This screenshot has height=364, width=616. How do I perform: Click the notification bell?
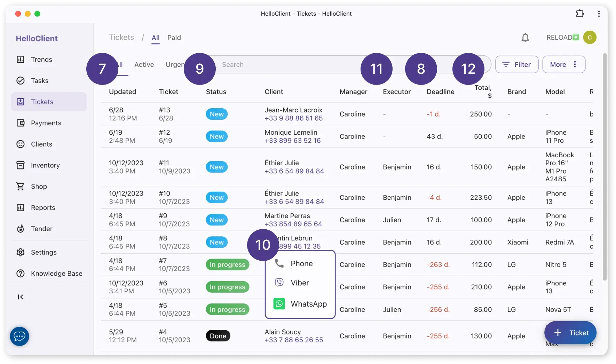(525, 37)
